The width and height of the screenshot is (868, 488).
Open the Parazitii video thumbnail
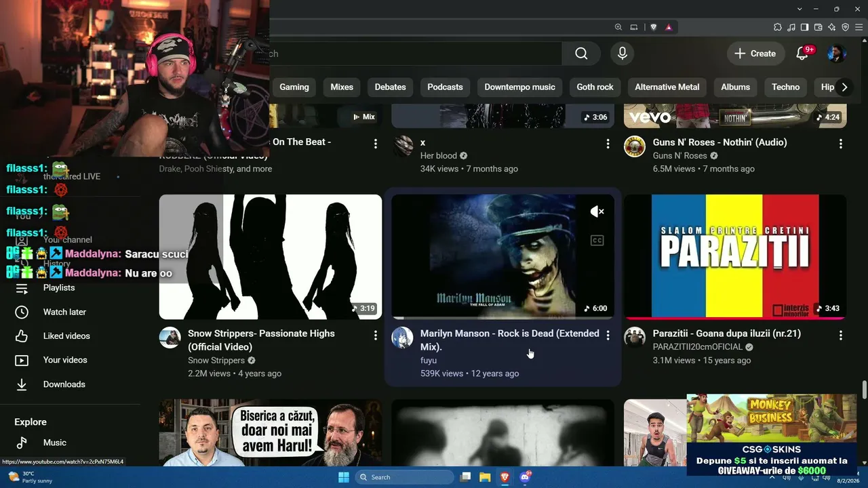click(x=735, y=257)
